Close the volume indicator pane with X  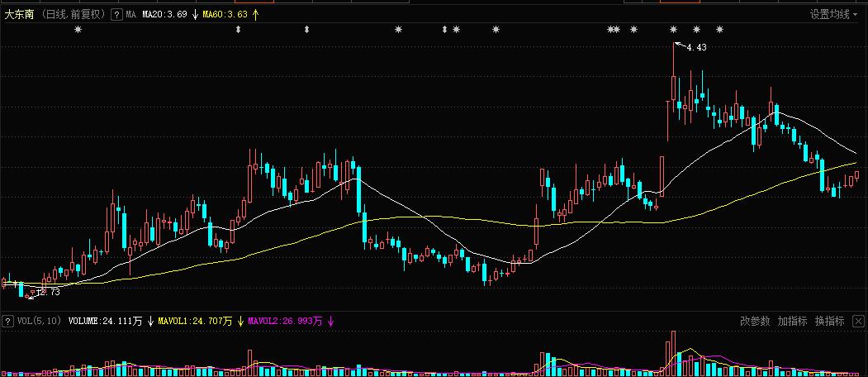(x=858, y=321)
